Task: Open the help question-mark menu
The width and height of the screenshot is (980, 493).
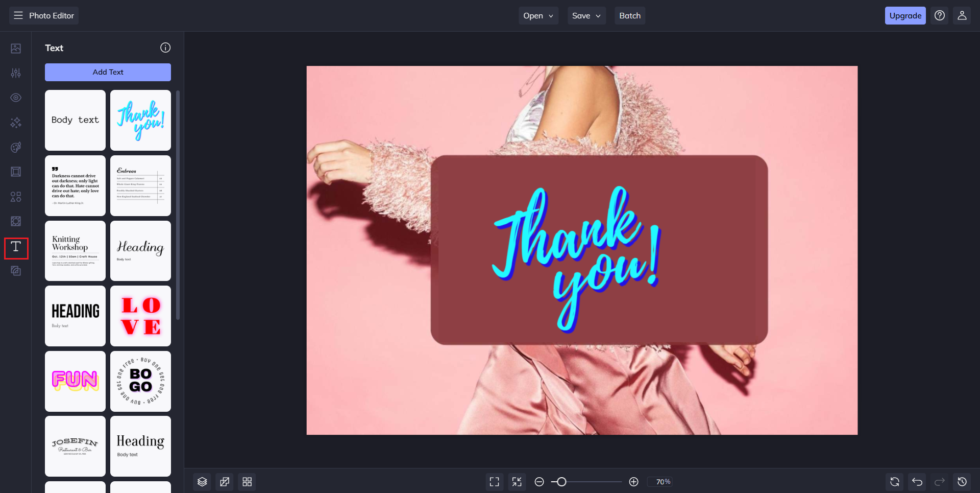Action: (939, 15)
